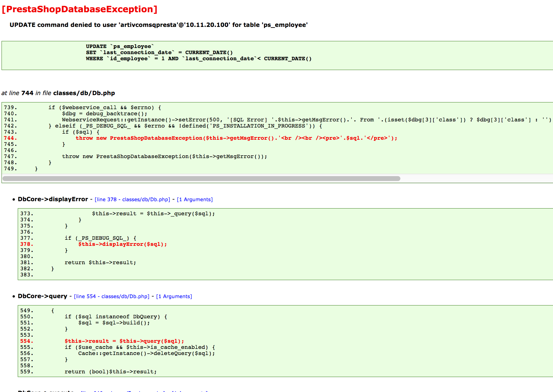Click the WHERE `id_employee` = 1 SQL line

tap(199, 58)
